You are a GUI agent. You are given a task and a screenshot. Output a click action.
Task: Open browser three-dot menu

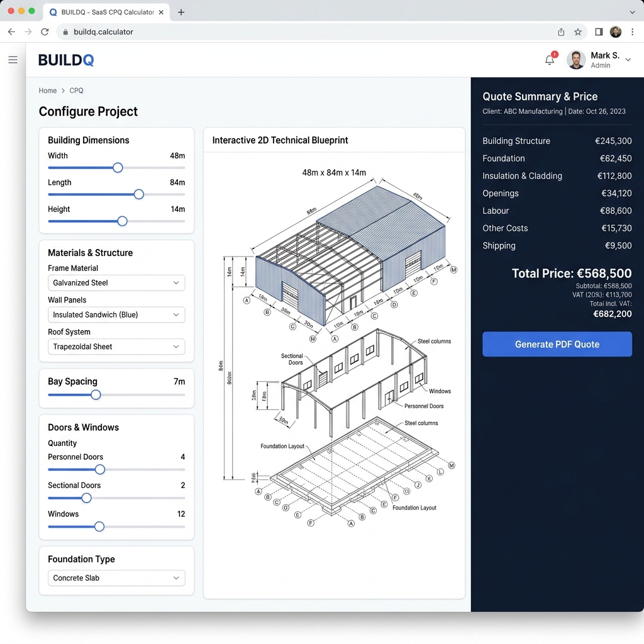(x=633, y=31)
